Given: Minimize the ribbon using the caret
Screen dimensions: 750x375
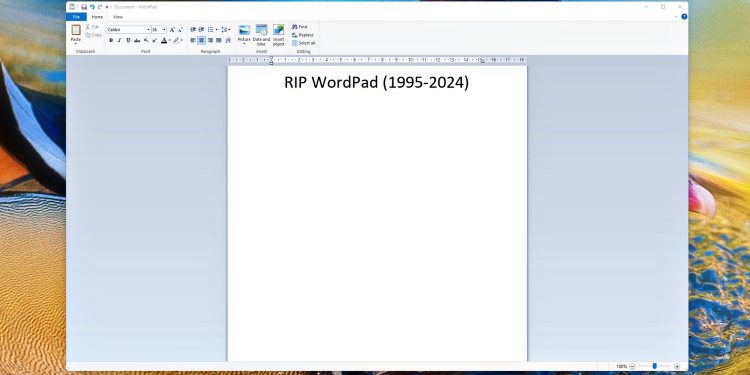Looking at the screenshot, I should pos(676,17).
